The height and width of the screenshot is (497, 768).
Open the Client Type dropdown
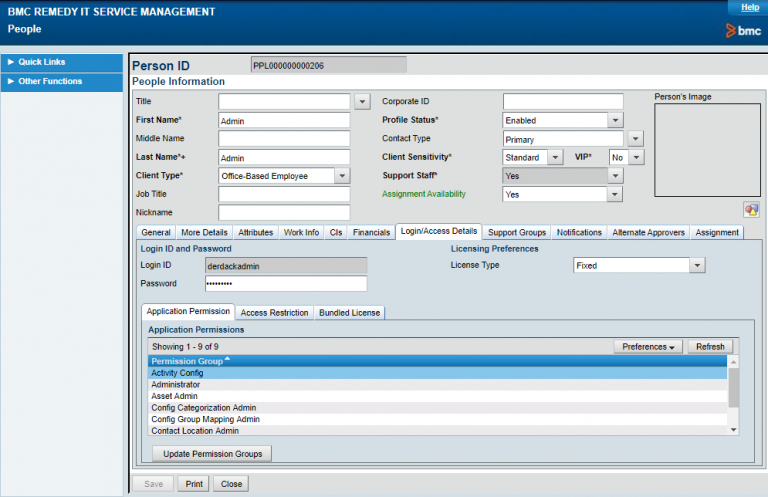click(342, 175)
